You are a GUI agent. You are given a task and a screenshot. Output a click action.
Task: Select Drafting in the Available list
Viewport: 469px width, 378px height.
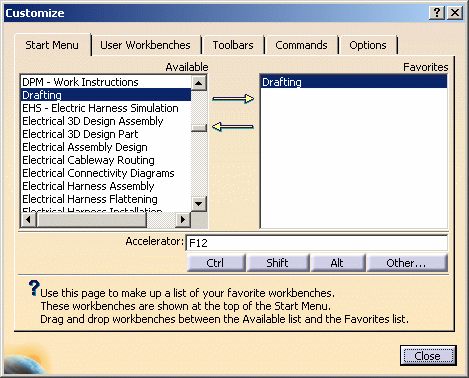[x=106, y=95]
